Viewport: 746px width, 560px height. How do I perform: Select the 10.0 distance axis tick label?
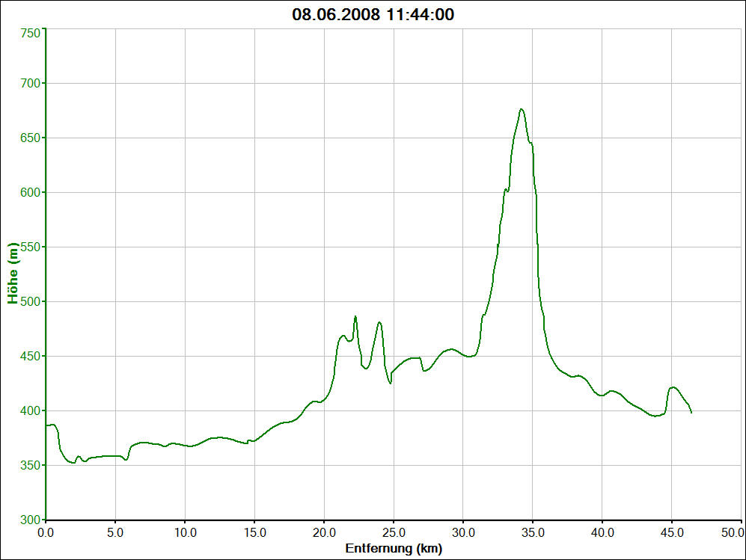pos(185,533)
